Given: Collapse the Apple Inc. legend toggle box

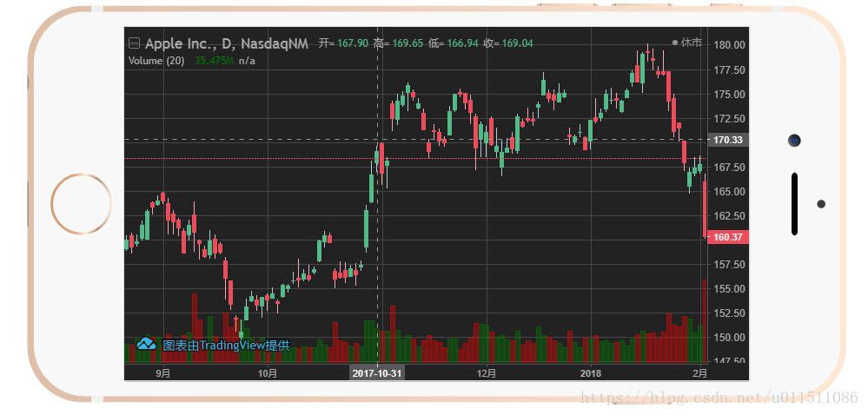Looking at the screenshot, I should pos(134,43).
